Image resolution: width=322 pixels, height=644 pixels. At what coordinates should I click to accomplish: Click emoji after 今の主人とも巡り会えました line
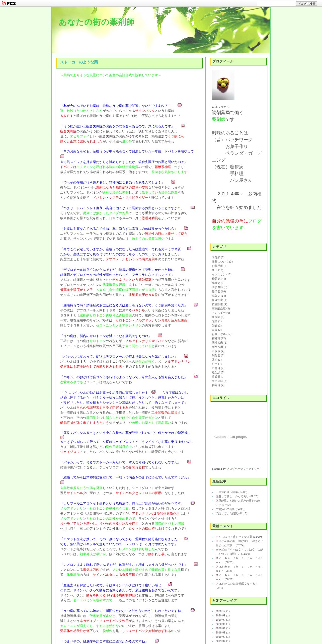click(196, 376)
